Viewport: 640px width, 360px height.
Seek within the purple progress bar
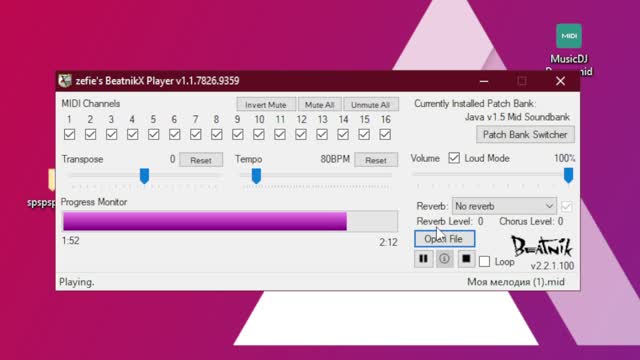230,222
